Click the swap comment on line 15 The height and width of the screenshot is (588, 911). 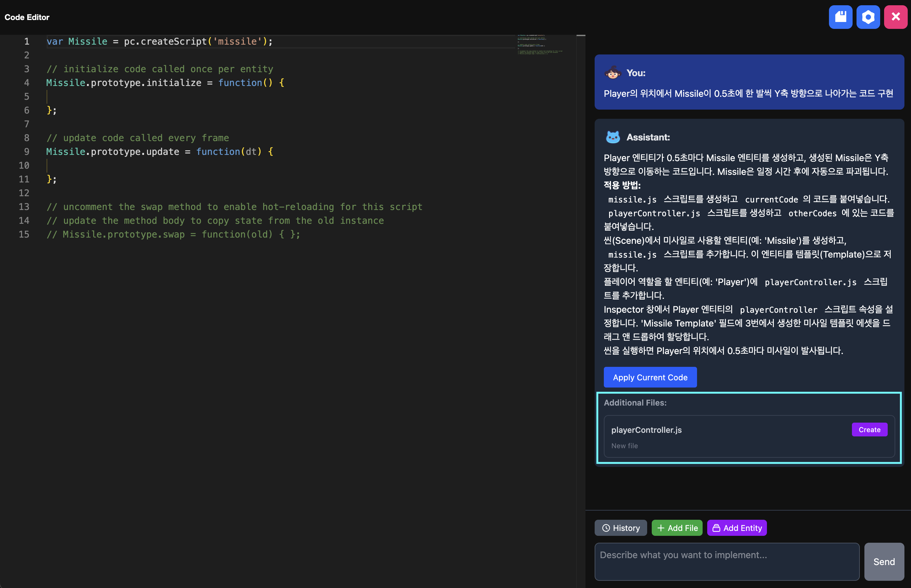[174, 234]
